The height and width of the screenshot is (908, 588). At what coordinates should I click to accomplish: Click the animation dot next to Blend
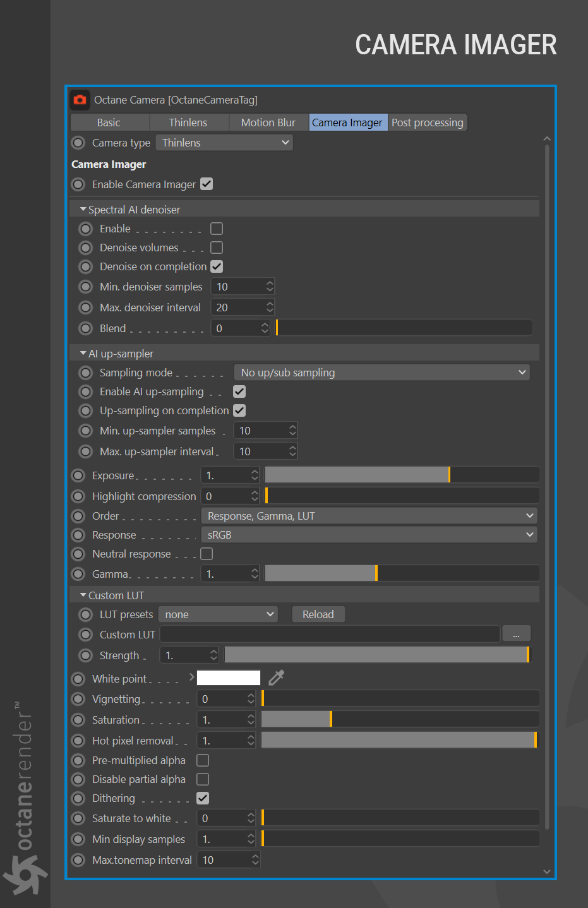coord(86,328)
